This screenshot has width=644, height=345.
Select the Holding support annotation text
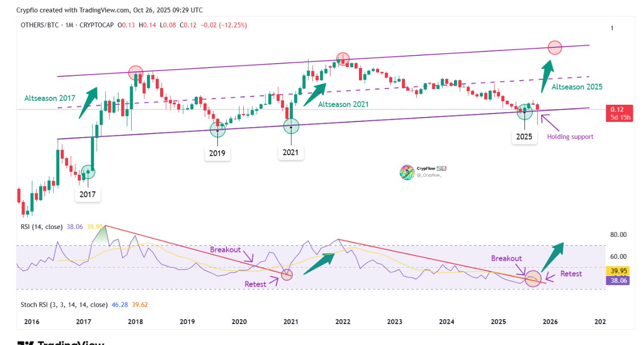point(570,137)
